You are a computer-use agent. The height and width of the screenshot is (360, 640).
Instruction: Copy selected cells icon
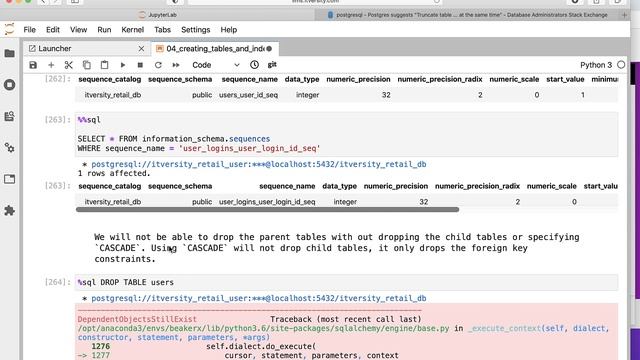(87, 65)
